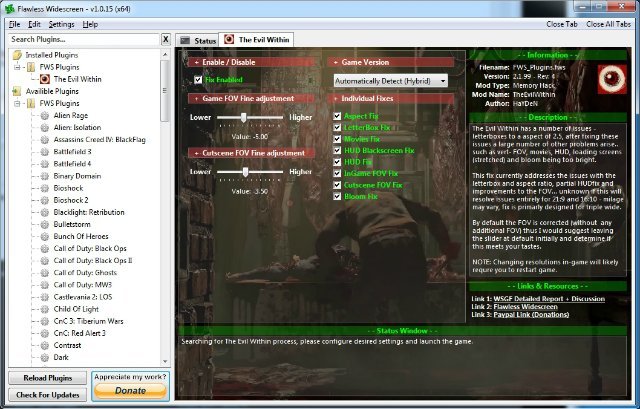
Task: Click the eye icon on The Evil Within tab
Action: click(229, 39)
